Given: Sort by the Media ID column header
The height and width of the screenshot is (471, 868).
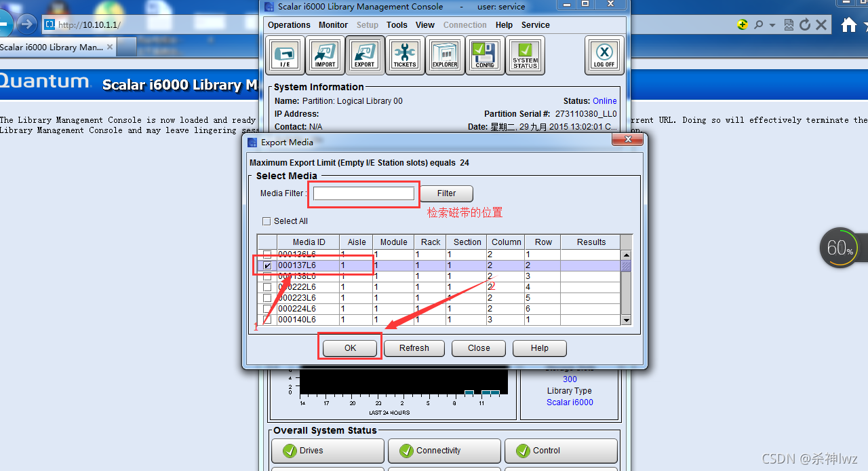Looking at the screenshot, I should click(309, 242).
